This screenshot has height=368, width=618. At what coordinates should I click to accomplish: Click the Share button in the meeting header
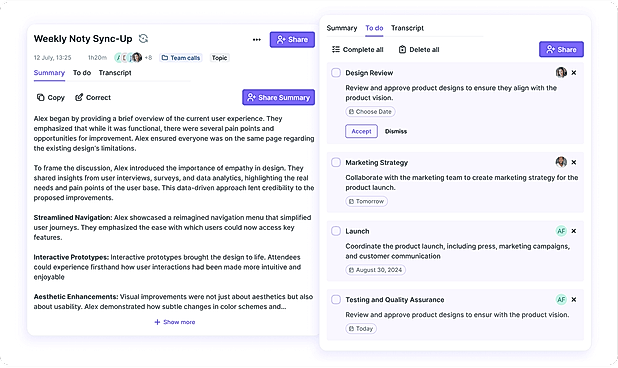[292, 39]
